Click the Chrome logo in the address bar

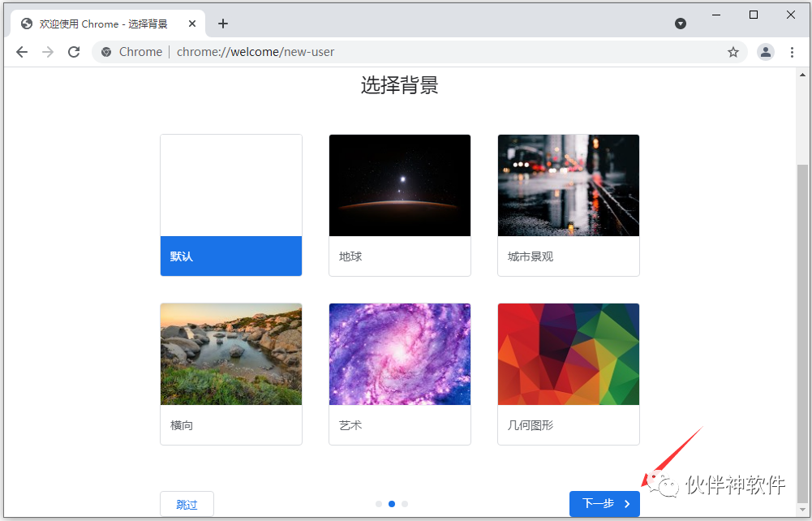pyautogui.click(x=106, y=51)
